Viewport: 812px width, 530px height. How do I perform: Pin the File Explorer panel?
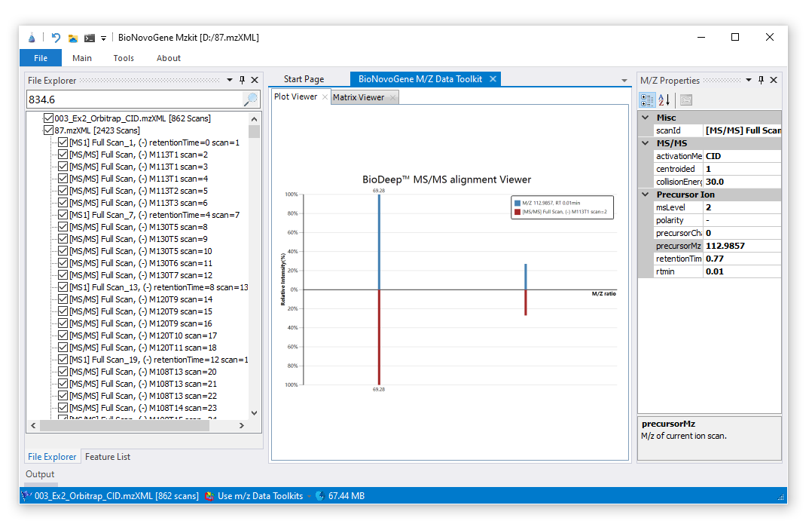242,80
